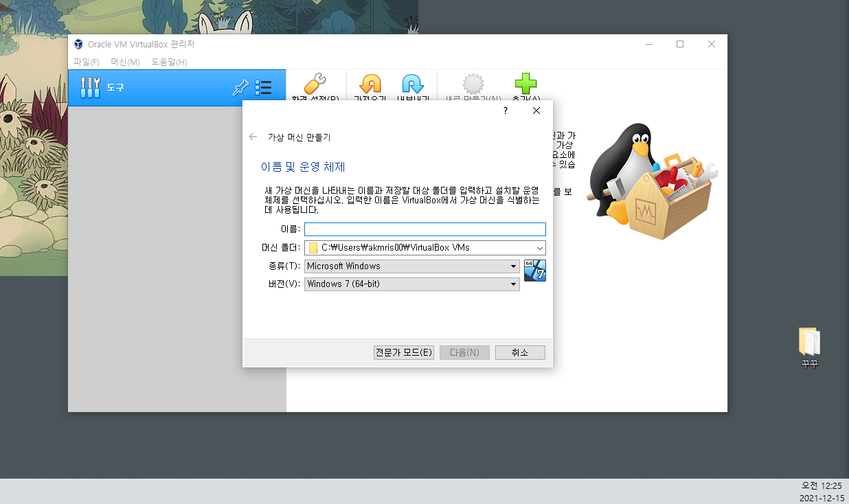Expand the 머신 폴더 path dropdown
849x504 pixels.
tap(539, 248)
